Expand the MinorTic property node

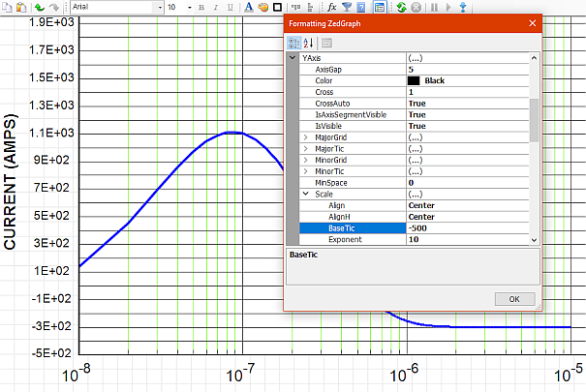[306, 171]
